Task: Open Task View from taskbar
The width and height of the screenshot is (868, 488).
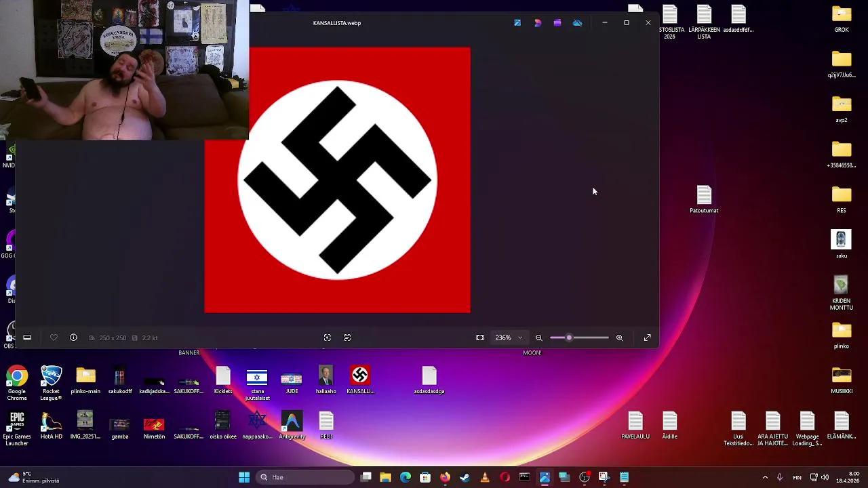Action: point(366,477)
